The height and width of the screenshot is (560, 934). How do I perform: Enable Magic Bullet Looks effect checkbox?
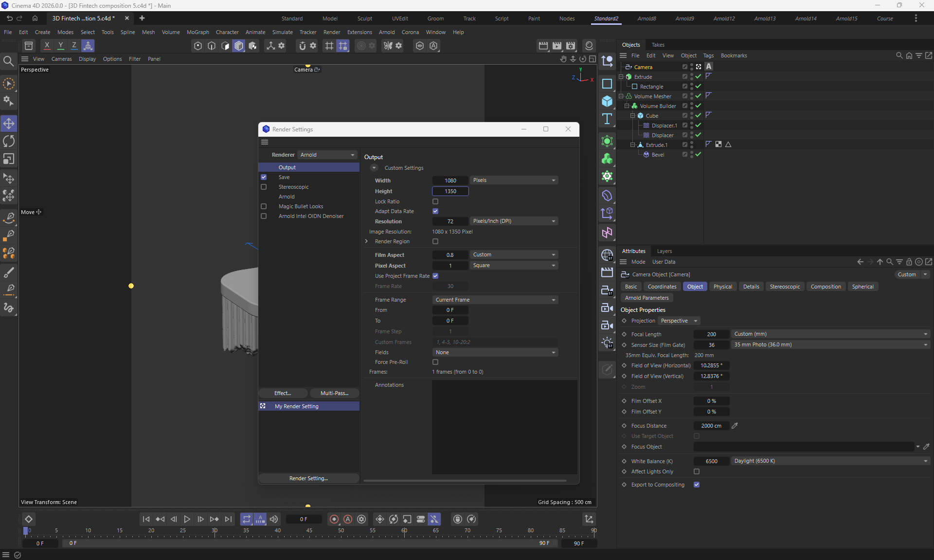point(264,206)
